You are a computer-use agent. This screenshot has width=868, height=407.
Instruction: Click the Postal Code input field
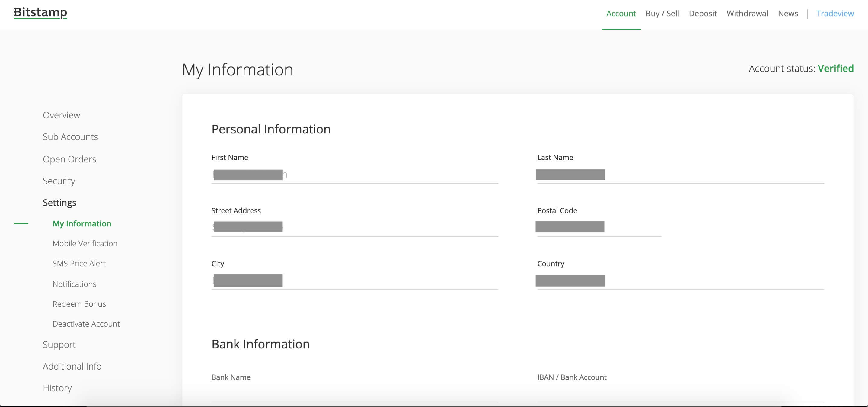coord(599,227)
